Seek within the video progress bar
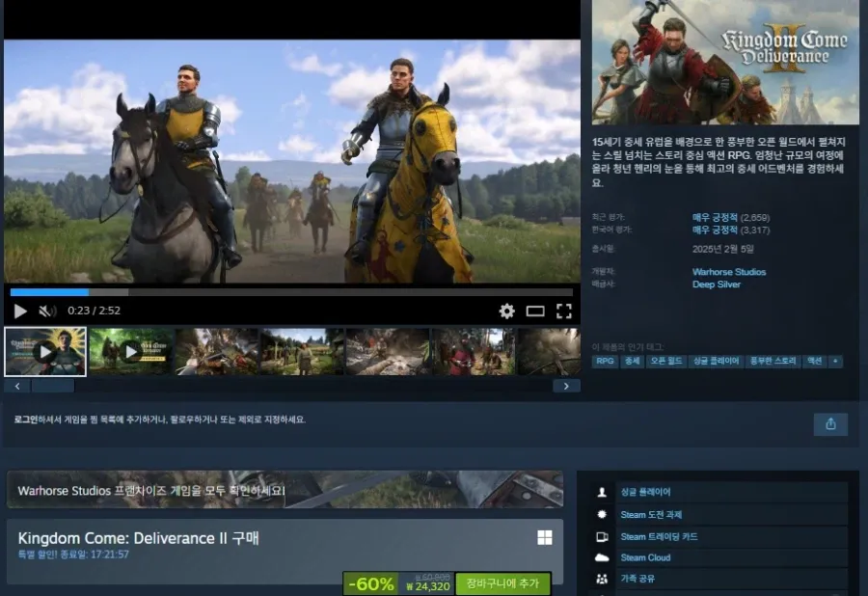The height and width of the screenshot is (596, 868). [x=291, y=291]
